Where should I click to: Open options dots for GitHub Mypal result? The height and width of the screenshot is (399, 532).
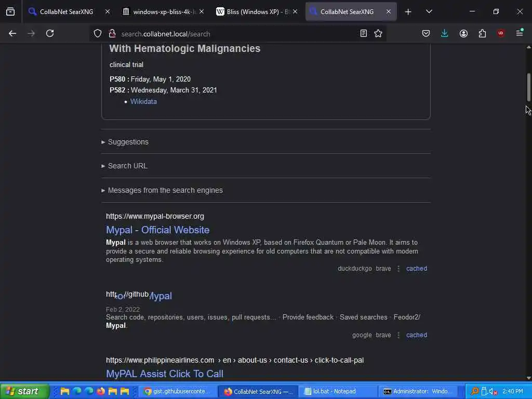(x=398, y=335)
